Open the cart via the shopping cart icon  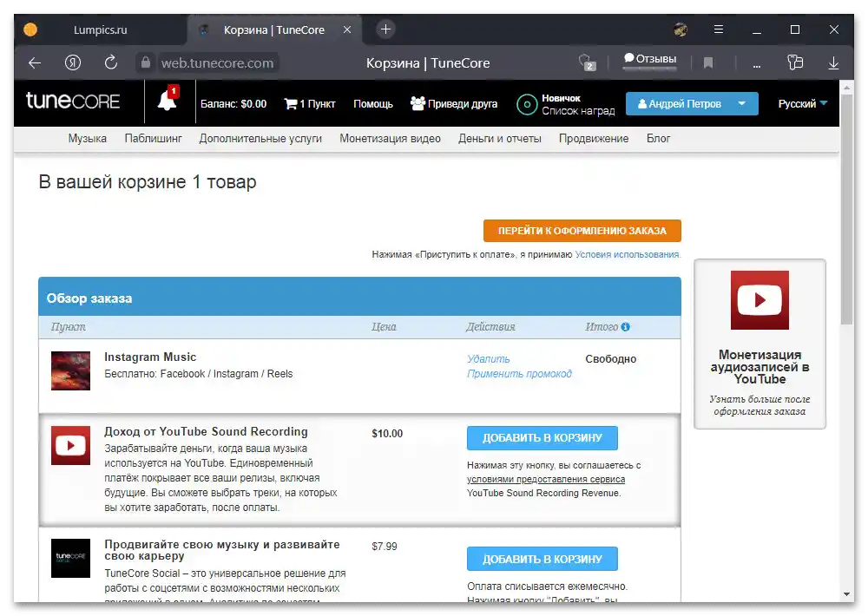290,102
